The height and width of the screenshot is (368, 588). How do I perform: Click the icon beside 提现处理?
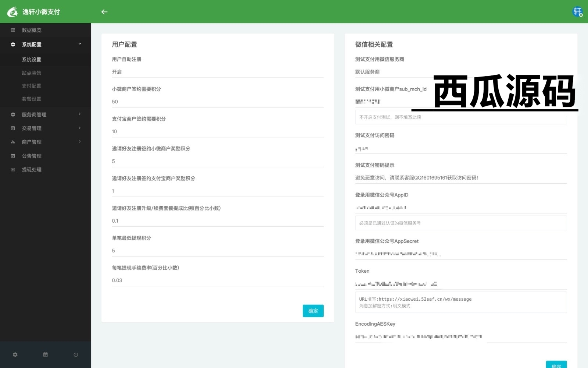[13, 170]
